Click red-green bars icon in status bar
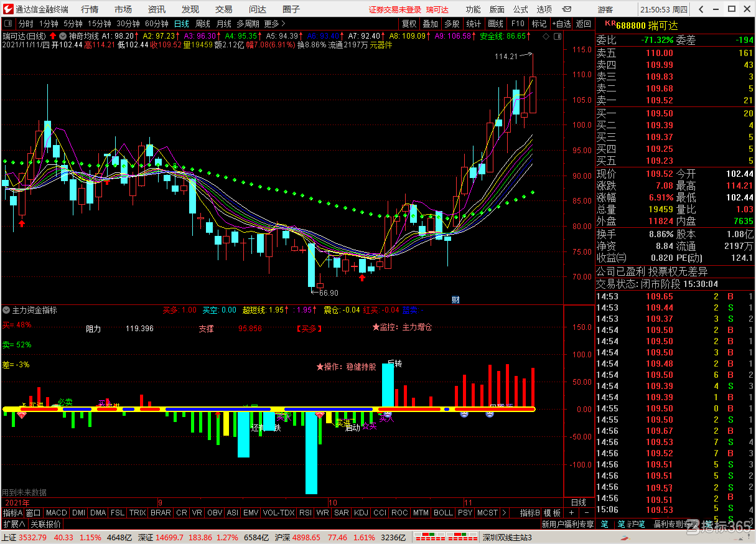The width and height of the screenshot is (756, 544). 445,537
